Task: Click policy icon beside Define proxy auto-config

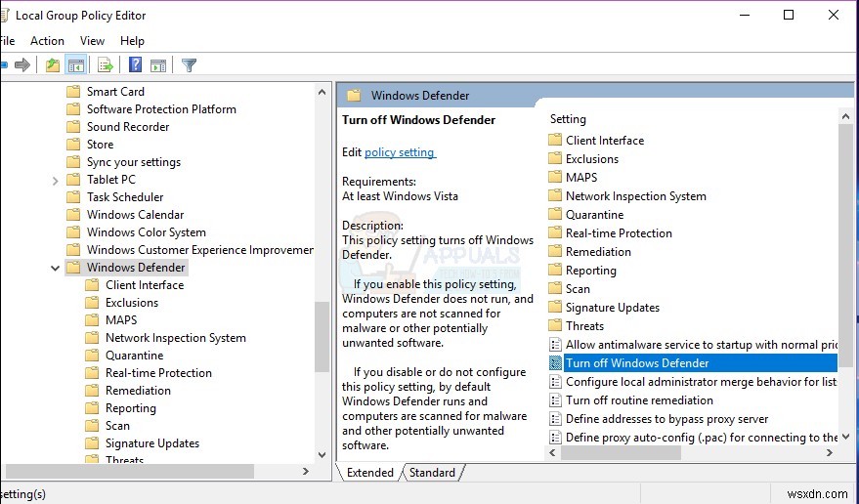Action: pyautogui.click(x=555, y=438)
